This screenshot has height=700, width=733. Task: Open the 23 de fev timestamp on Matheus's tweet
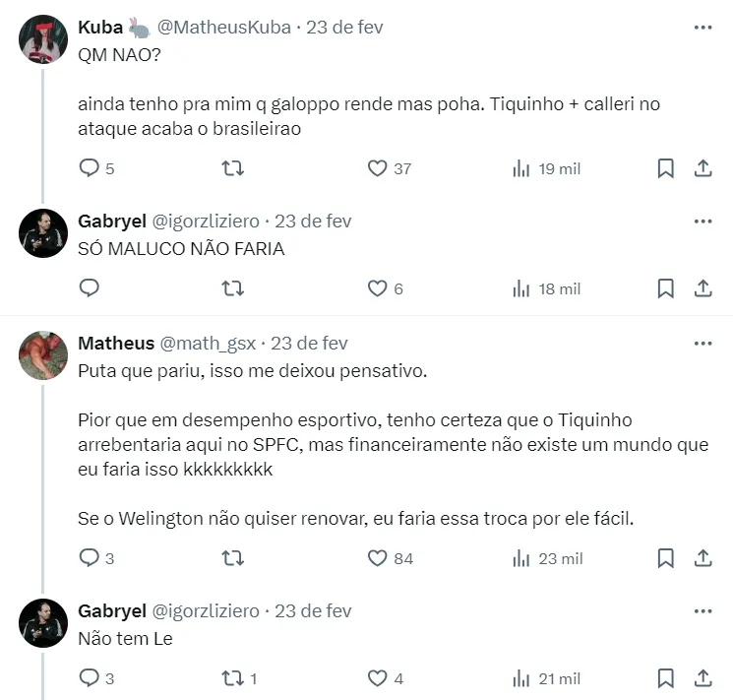(x=309, y=344)
